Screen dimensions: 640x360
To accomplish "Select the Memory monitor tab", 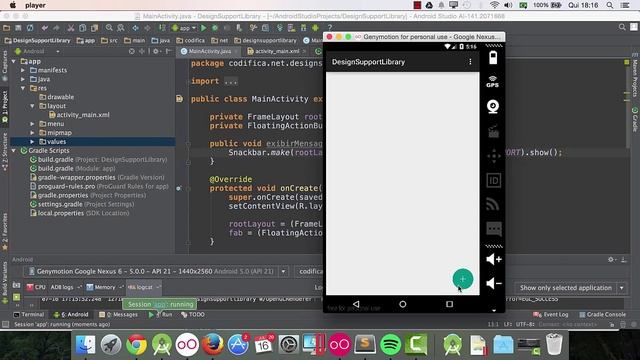I will (x=104, y=287).
